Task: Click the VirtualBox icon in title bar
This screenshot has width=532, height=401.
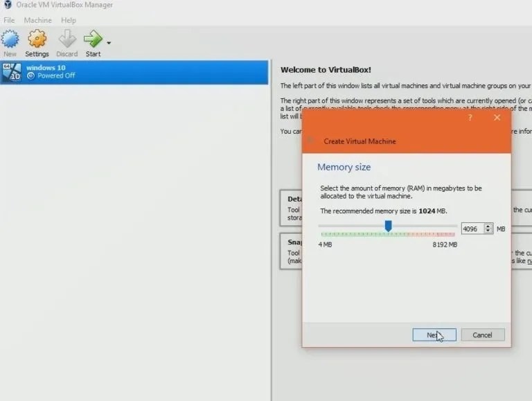Action: click(8, 5)
